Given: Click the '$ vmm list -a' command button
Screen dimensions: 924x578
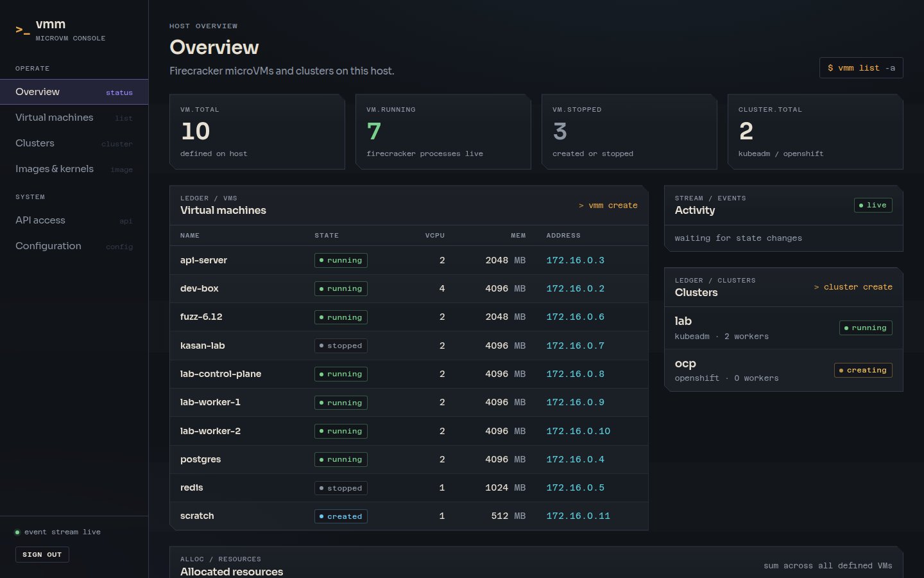Looking at the screenshot, I should click(861, 68).
